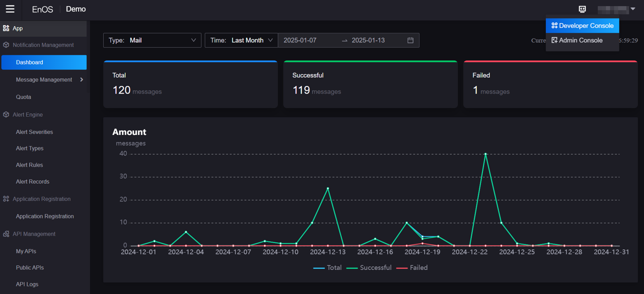Open the Type Mail dropdown
The height and width of the screenshot is (294, 644).
click(x=152, y=40)
